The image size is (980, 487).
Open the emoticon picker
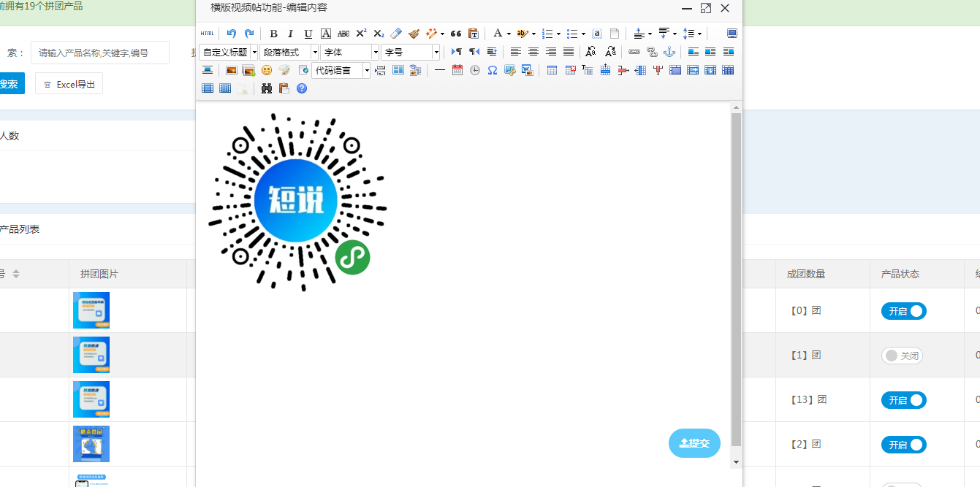click(x=267, y=70)
